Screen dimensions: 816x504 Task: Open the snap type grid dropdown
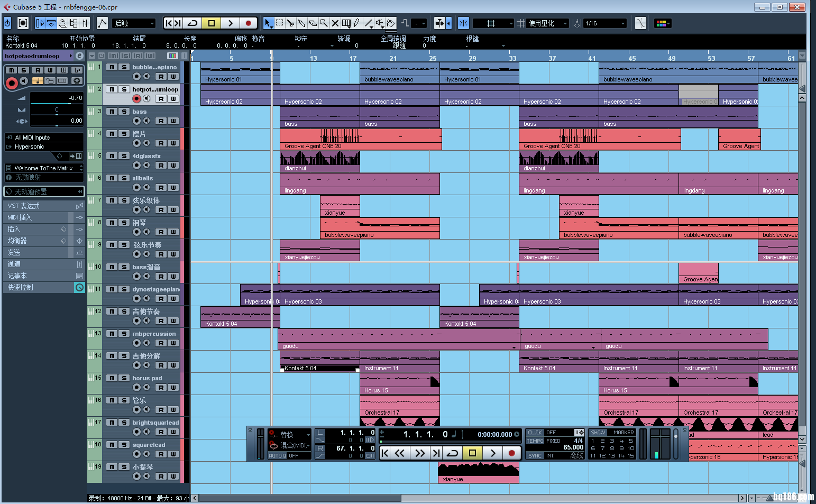[493, 23]
